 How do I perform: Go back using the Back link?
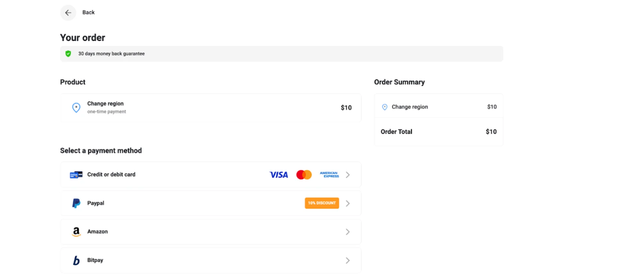click(x=88, y=13)
